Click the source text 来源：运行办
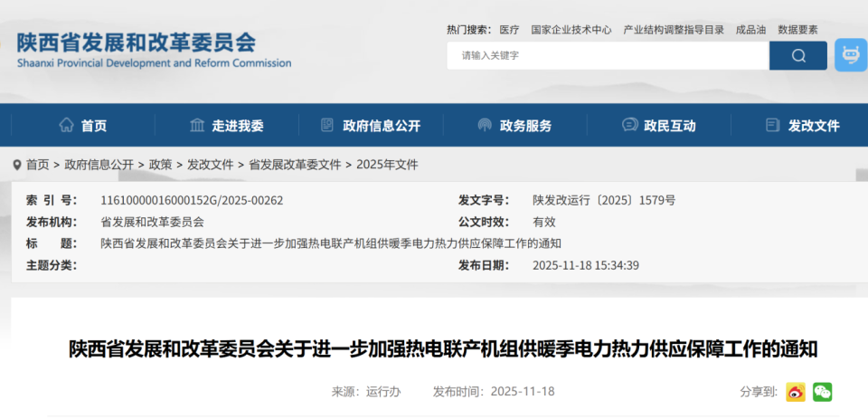The width and height of the screenshot is (868, 419). pyautogui.click(x=366, y=392)
